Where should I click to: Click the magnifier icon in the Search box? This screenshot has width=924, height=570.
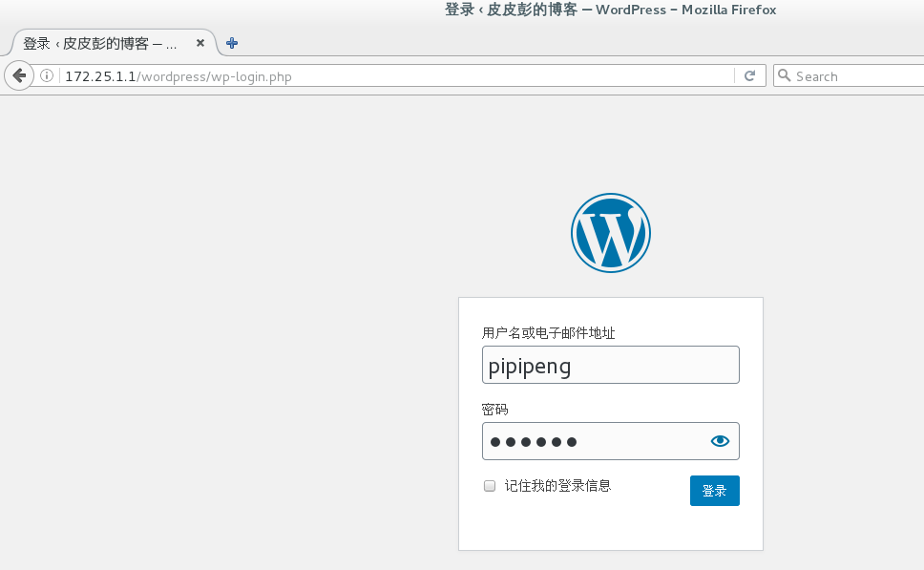pos(784,74)
